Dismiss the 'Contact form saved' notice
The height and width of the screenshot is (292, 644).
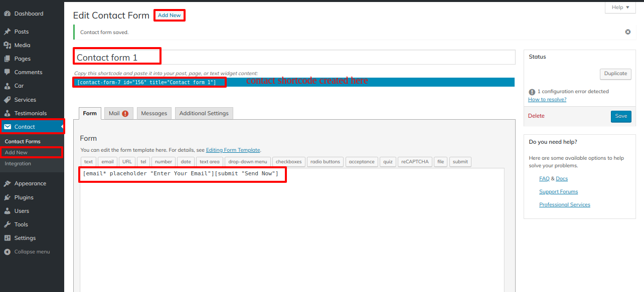pyautogui.click(x=627, y=32)
